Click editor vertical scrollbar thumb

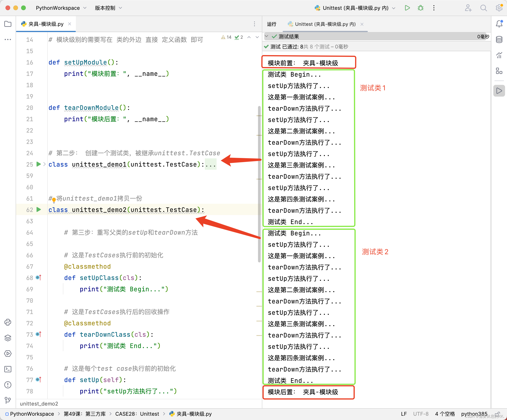click(x=259, y=184)
